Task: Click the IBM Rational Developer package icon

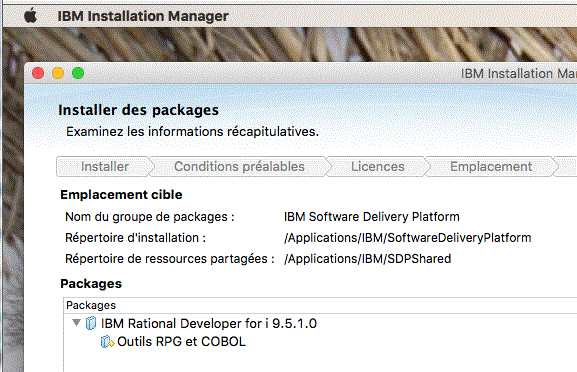Action: [x=91, y=323]
